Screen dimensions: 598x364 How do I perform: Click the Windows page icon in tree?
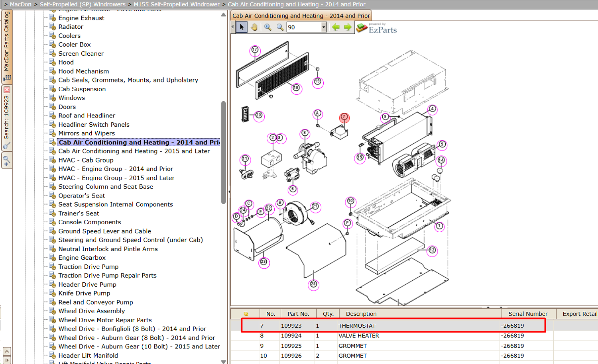53,98
